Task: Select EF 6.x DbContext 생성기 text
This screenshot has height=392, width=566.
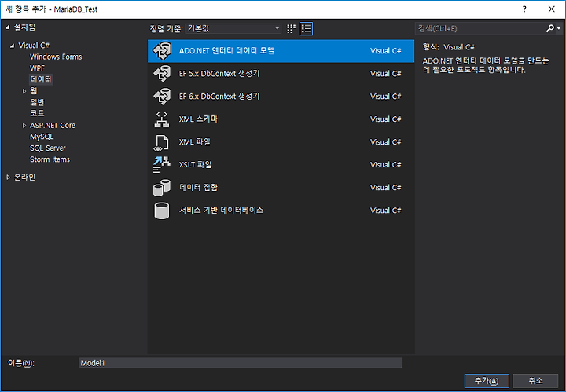Action: 219,97
